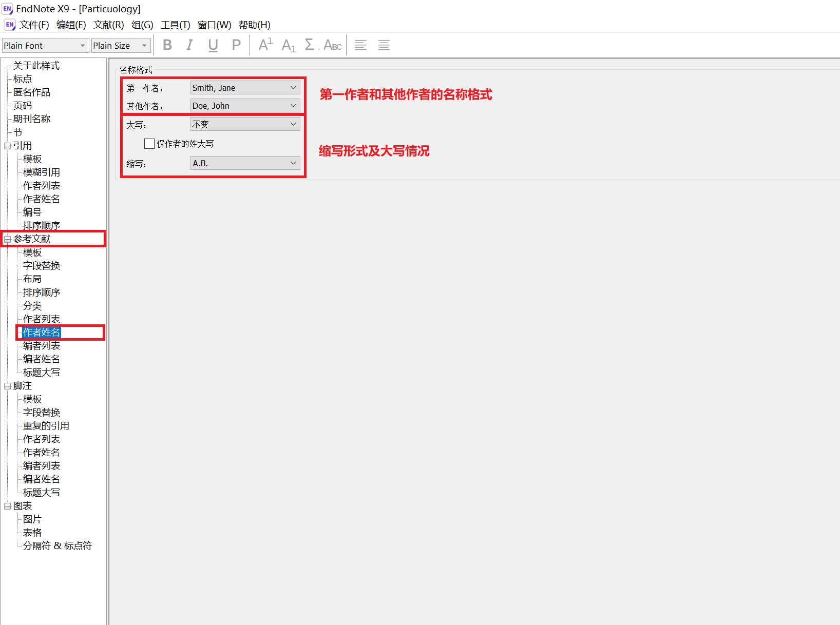Viewport: 840px width, 625px height.
Task: Open the 其他作者 name format dropdown
Action: pyautogui.click(x=245, y=106)
